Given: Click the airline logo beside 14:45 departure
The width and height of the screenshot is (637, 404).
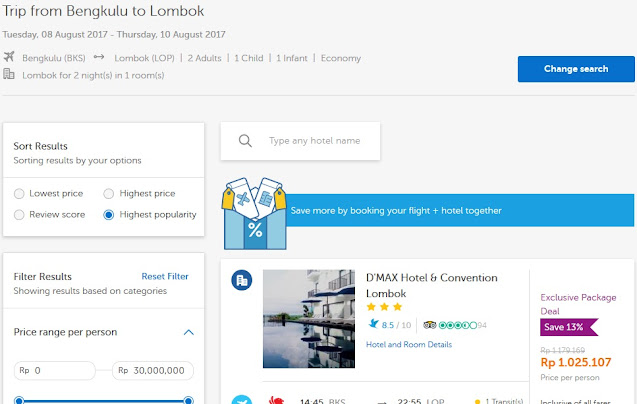Looking at the screenshot, I should point(276,400).
